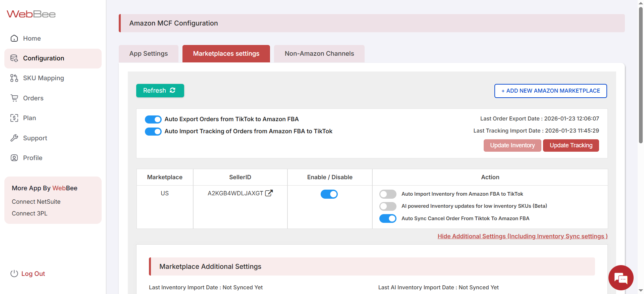Hide Additional Settings section link
644x294 pixels.
(522, 236)
